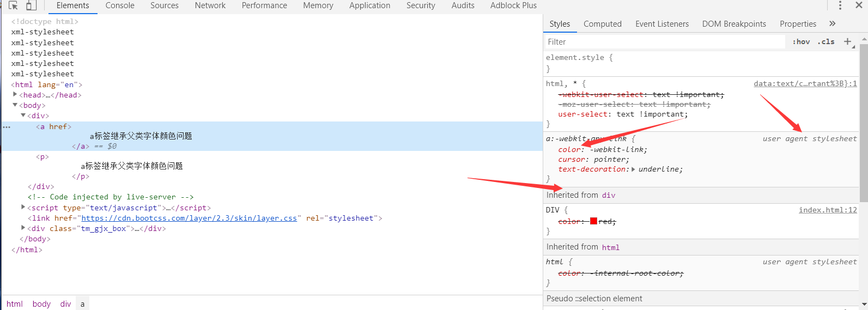Open the Adblock Plus tab
Image resolution: width=868 pixels, height=310 pixels.
[x=513, y=5]
